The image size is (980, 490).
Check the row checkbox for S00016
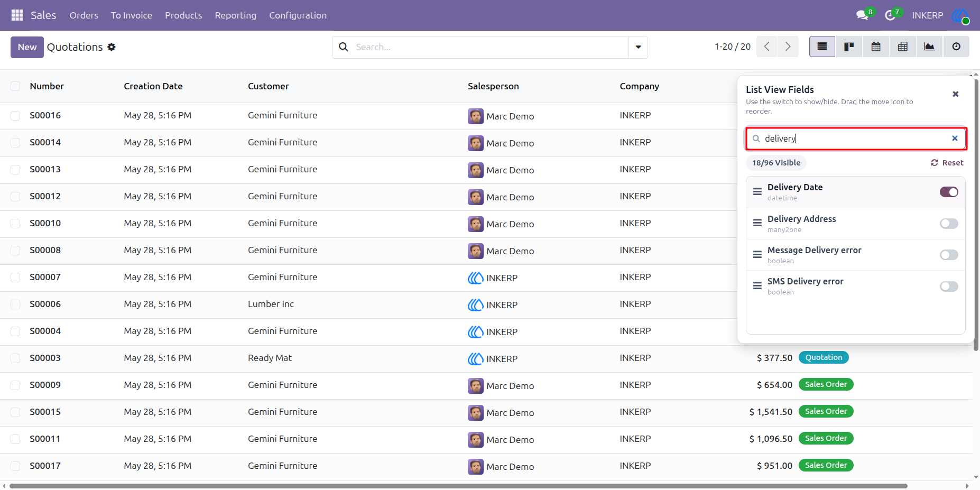click(x=15, y=115)
